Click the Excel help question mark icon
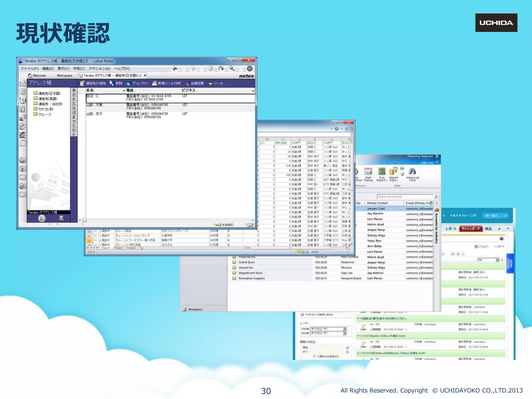Screen dimensions: 532x399 (x=337, y=129)
